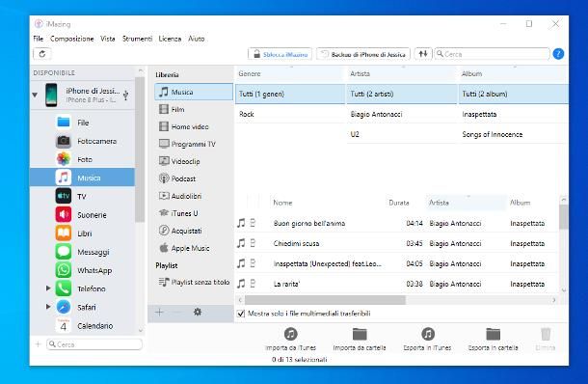Select Inaspettata in Album column
This screenshot has width=588, height=384.
click(x=513, y=114)
